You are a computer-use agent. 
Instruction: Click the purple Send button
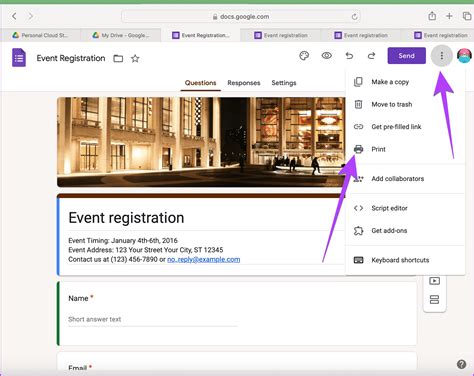(x=406, y=56)
